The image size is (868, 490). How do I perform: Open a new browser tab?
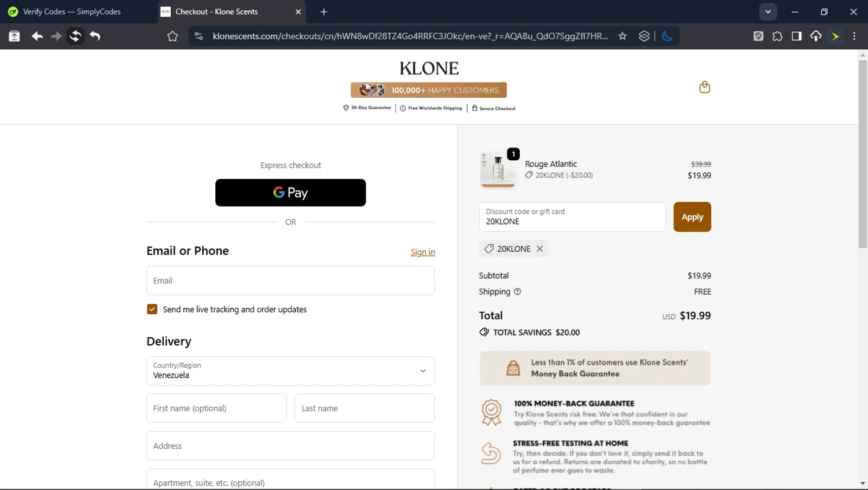[x=324, y=12]
